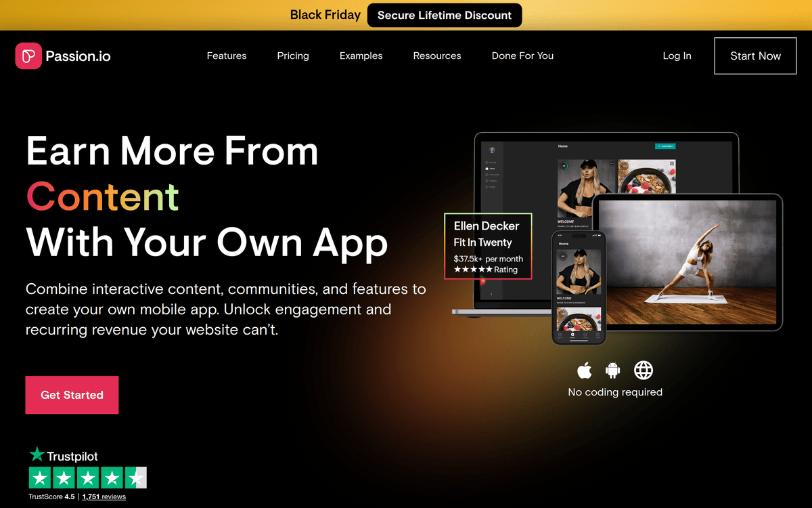Go to Examples in navigation

[361, 56]
